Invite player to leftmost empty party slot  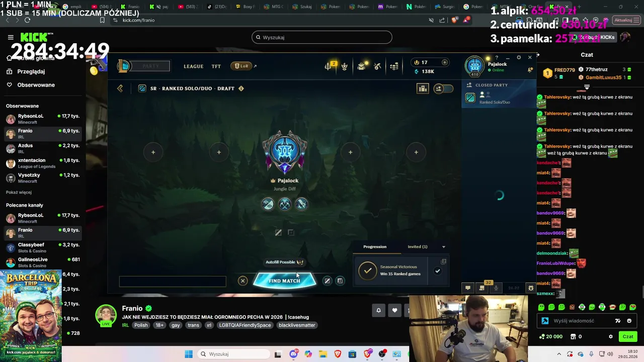153,152
